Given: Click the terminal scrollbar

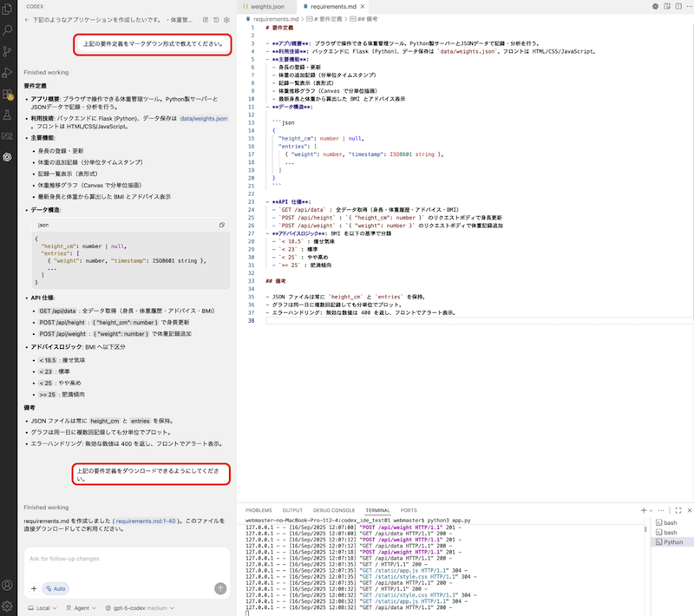Looking at the screenshot, I should 645,530.
